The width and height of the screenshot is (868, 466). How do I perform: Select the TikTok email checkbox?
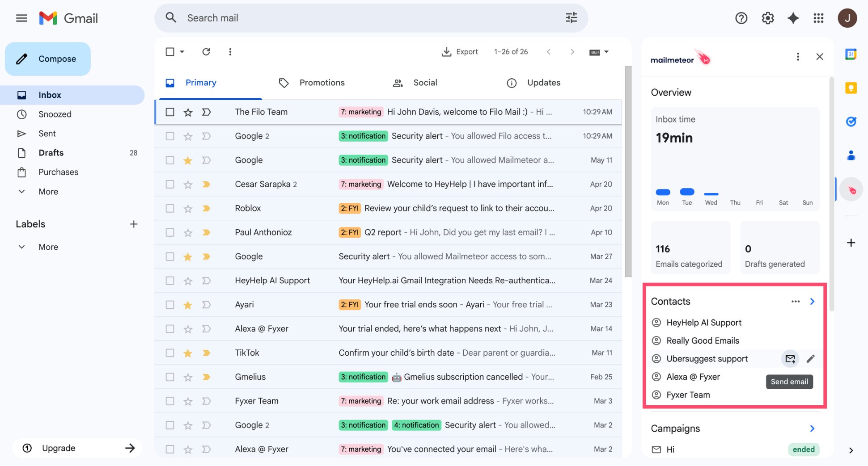(170, 353)
